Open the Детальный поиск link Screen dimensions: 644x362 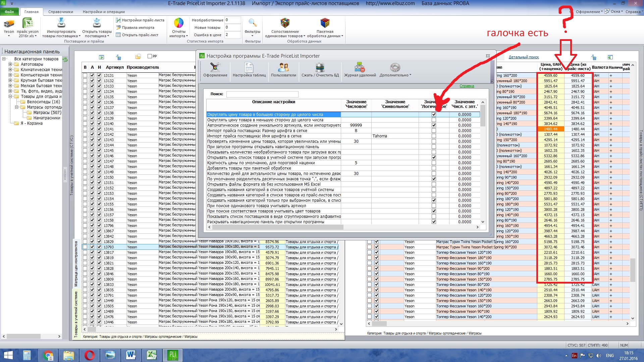pyautogui.click(x=524, y=57)
